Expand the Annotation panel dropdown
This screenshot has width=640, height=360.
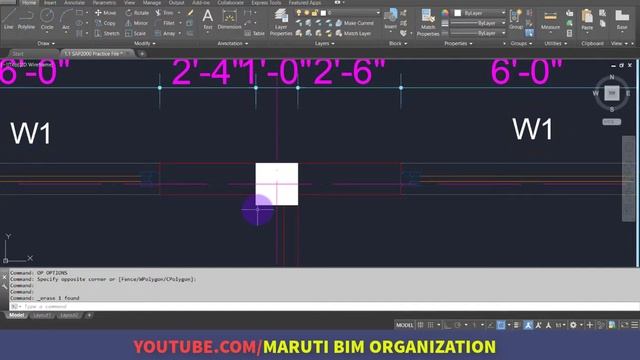pyautogui.click(x=233, y=43)
